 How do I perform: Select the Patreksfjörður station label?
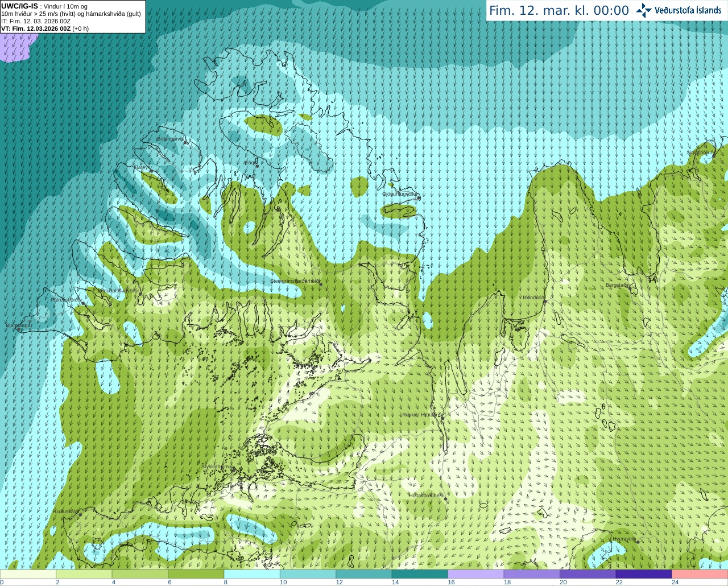pyautogui.click(x=66, y=299)
